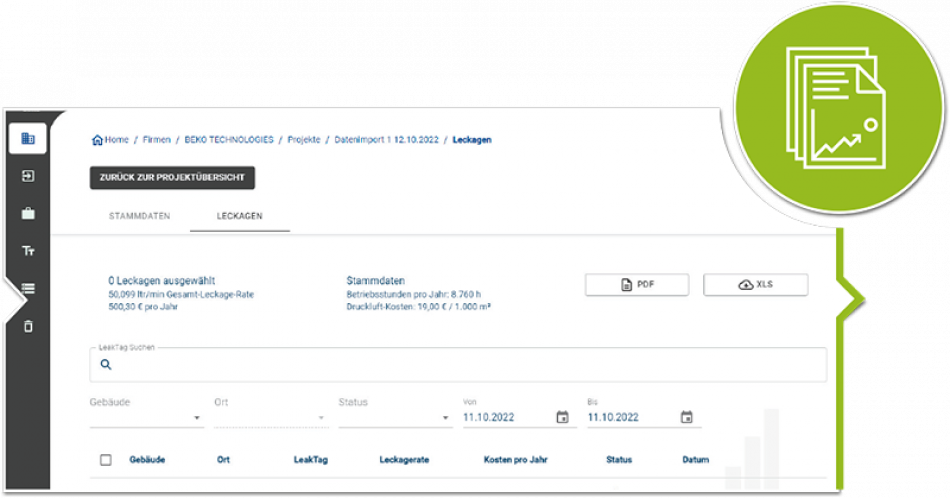Image resolution: width=950 pixels, height=498 pixels.
Task: Expand the Status filter dropdown
Action: [x=395, y=417]
